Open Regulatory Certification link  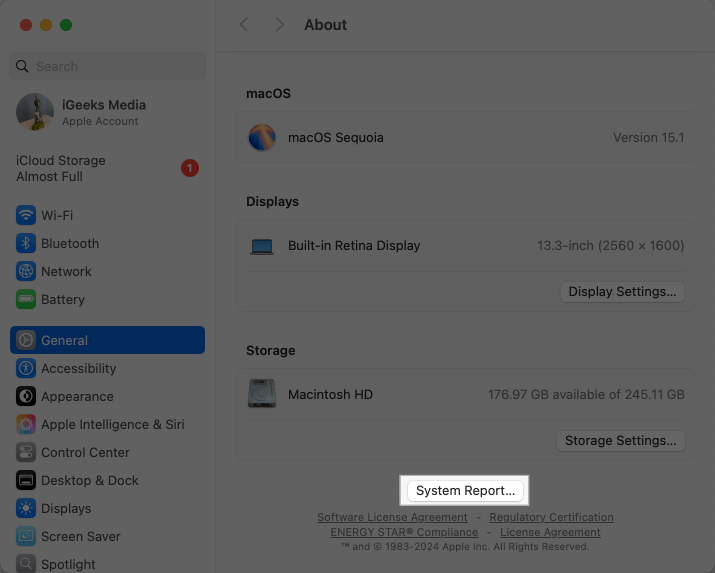[551, 517]
